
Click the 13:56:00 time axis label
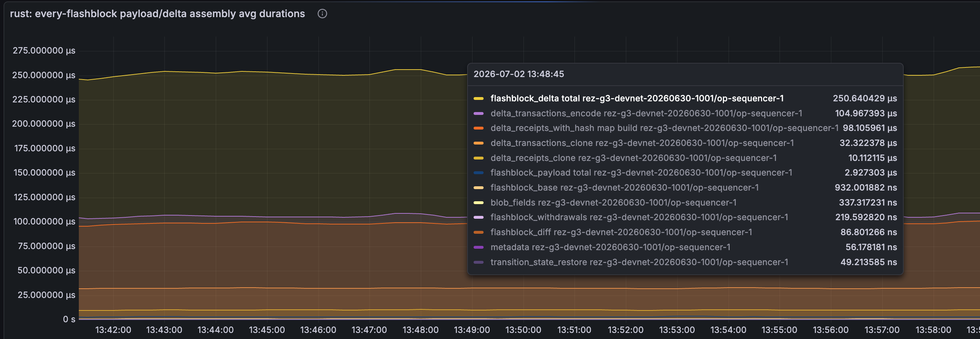tap(831, 330)
